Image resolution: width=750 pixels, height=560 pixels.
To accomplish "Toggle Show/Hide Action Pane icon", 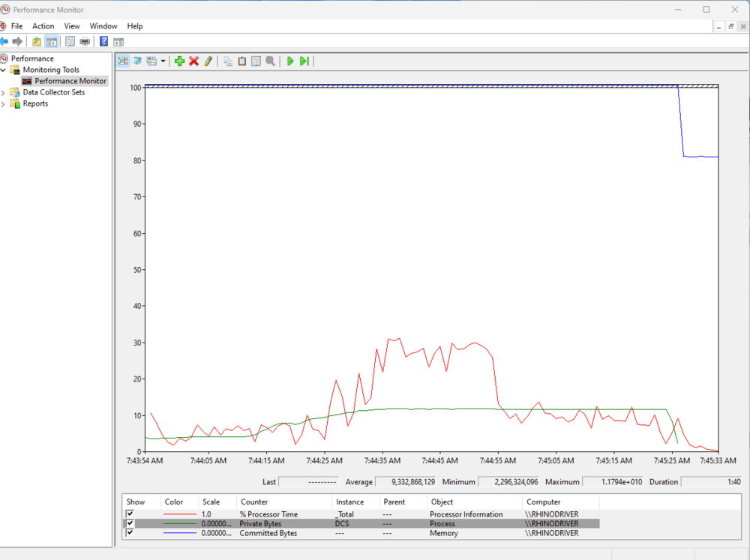I will pos(118,41).
